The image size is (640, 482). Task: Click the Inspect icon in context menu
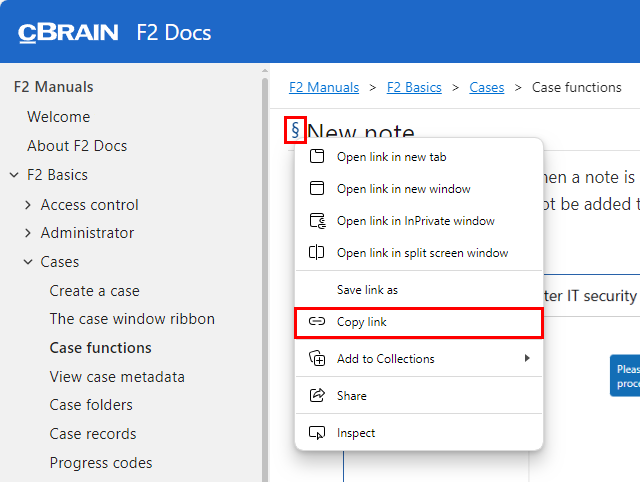[317, 433]
